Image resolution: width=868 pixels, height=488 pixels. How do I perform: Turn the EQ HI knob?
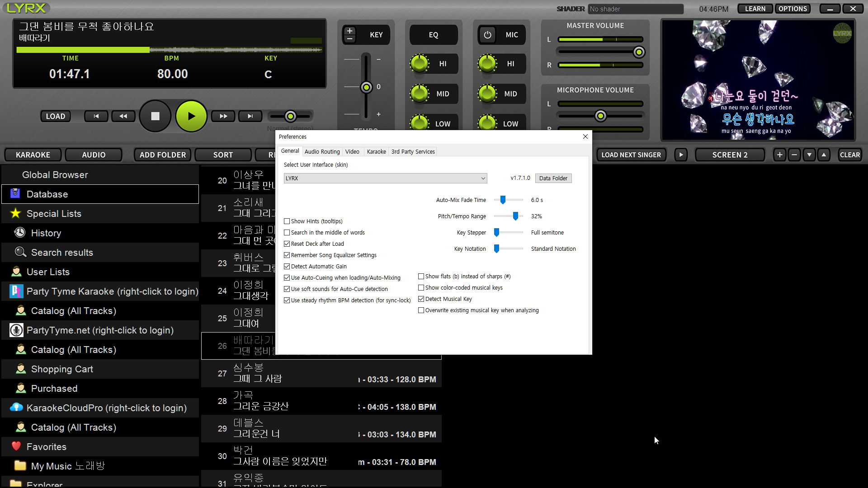420,64
